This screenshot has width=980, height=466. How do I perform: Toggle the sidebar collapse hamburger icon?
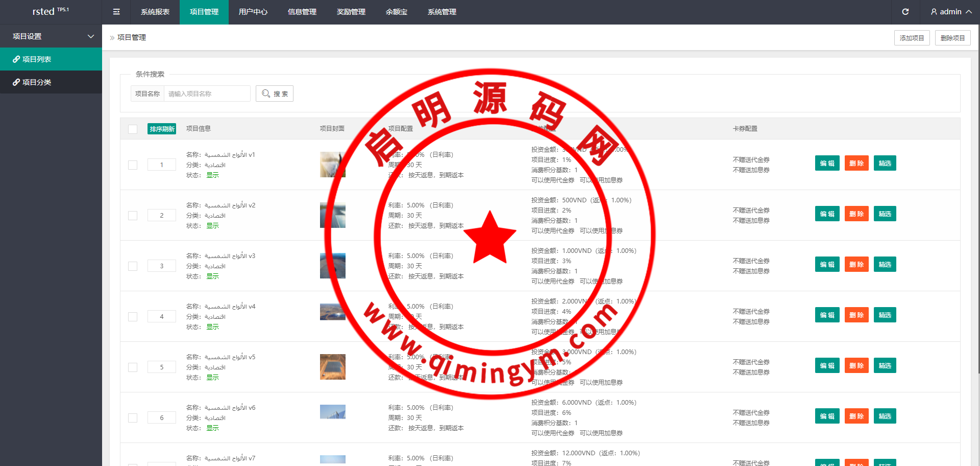pyautogui.click(x=116, y=12)
